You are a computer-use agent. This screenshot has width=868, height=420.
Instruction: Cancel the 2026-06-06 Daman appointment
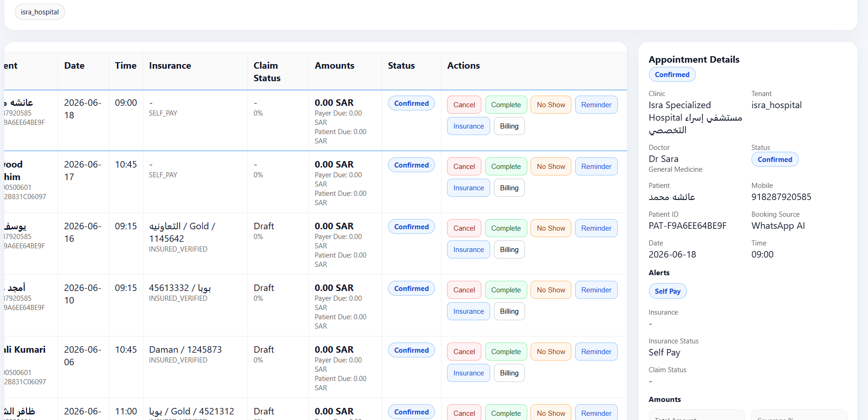pyautogui.click(x=464, y=352)
